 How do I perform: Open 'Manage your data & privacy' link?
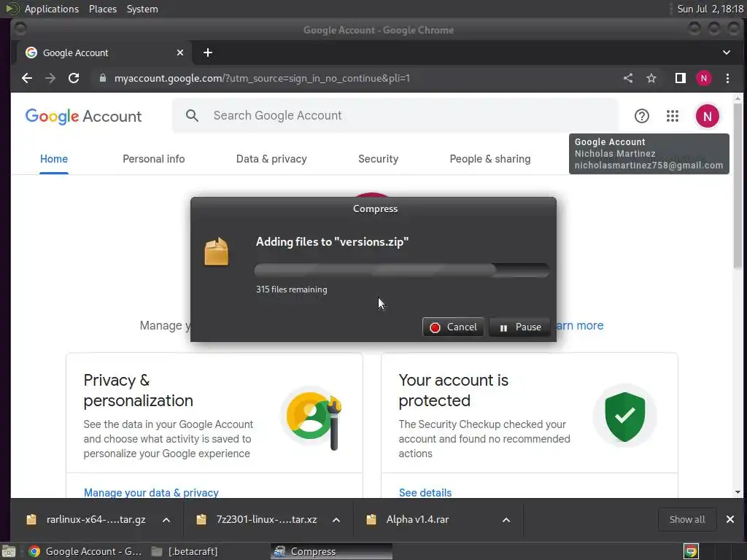[x=151, y=492]
